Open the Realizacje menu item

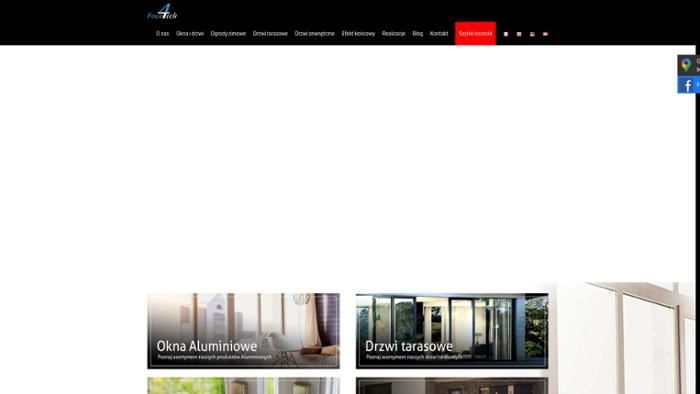click(x=393, y=33)
